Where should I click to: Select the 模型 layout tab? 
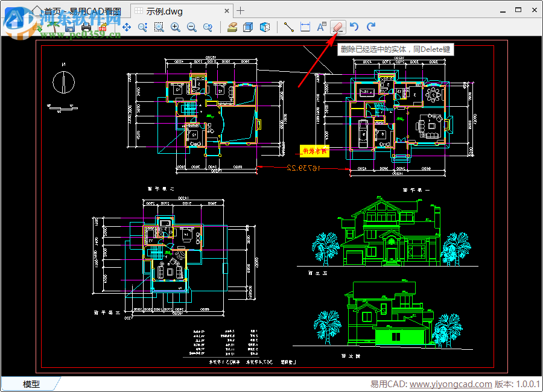[x=31, y=384]
